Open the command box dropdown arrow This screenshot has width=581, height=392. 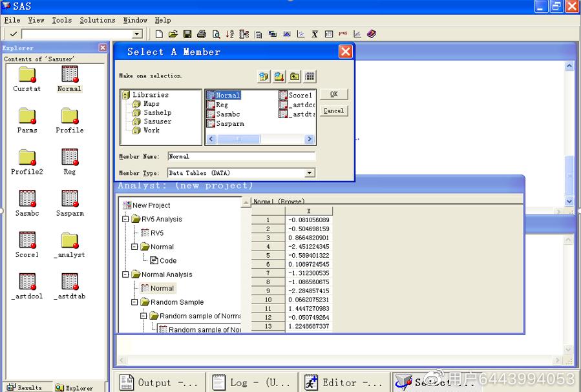tap(137, 34)
